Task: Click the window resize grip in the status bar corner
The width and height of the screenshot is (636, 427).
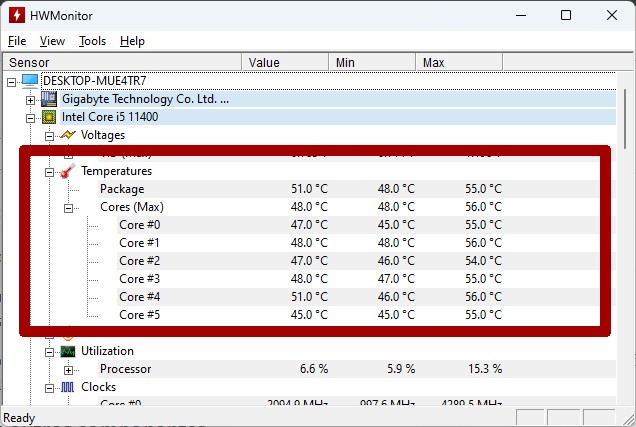Action: [x=629, y=419]
